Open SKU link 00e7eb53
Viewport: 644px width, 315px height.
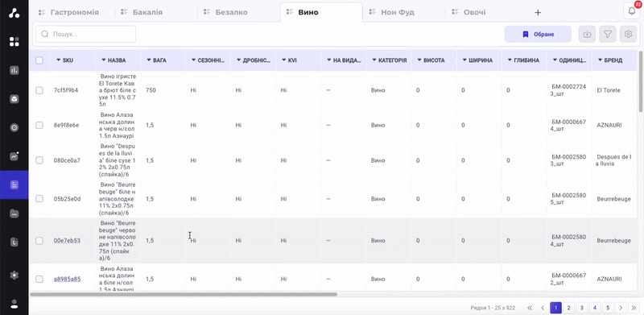[x=67, y=241]
